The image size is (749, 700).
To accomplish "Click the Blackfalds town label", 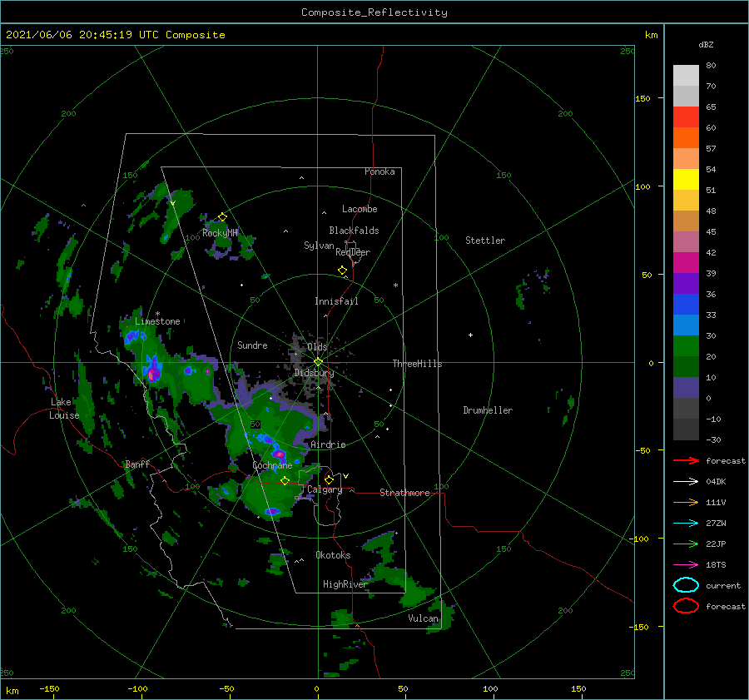I will click(x=354, y=231).
